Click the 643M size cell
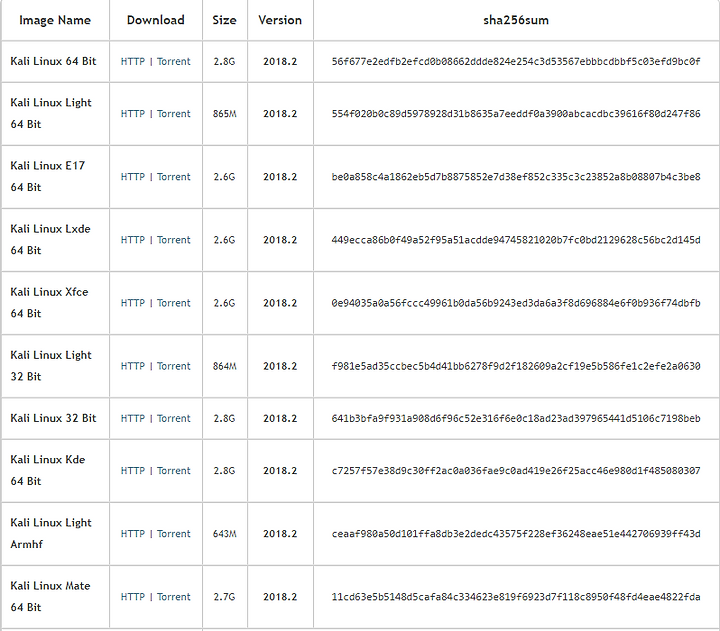720x631 pixels. click(x=225, y=534)
